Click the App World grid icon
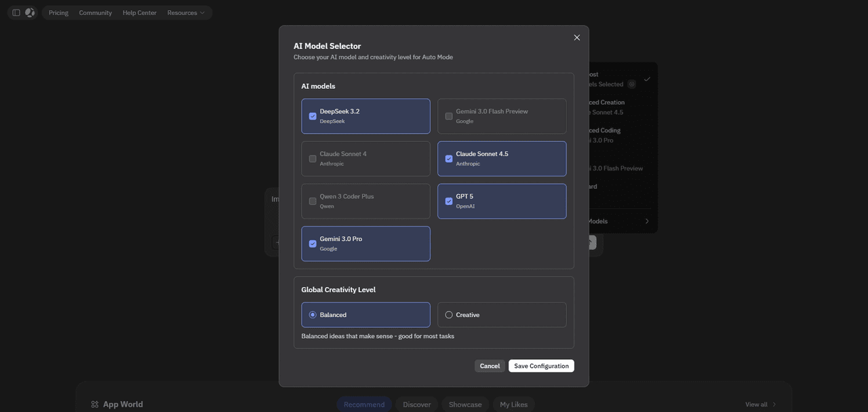This screenshot has width=868, height=412. (x=95, y=405)
